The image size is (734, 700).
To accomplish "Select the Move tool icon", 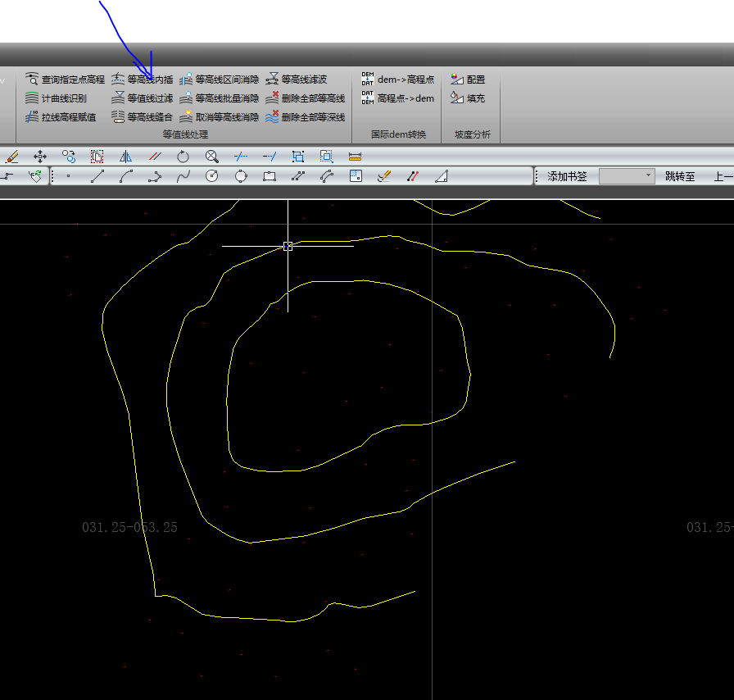I will pyautogui.click(x=40, y=156).
